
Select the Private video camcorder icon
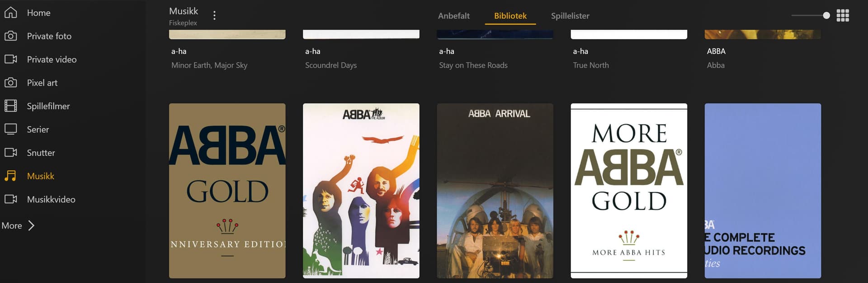pyautogui.click(x=11, y=59)
